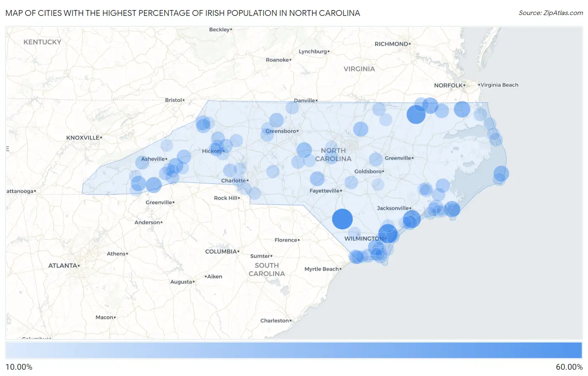Click the Roanoke city label
This screenshot has width=588, height=376.
pyautogui.click(x=277, y=60)
